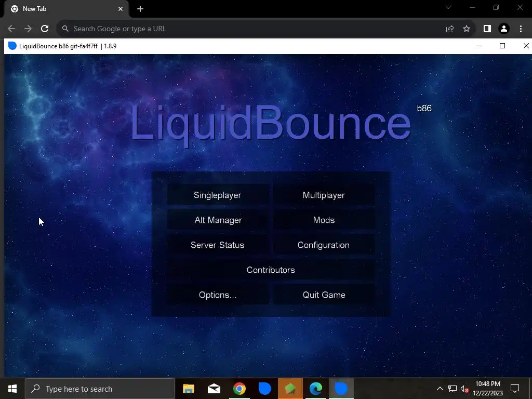This screenshot has height=399, width=532.
Task: Bookmark this tab with star icon
Action: tap(467, 29)
